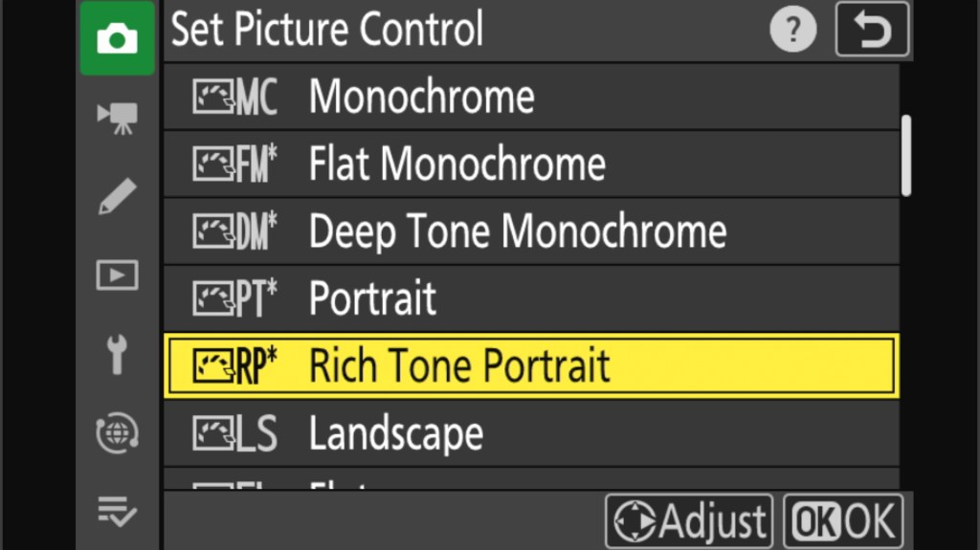
Task: Choose Deep Tone Monochrome option
Action: coord(531,231)
